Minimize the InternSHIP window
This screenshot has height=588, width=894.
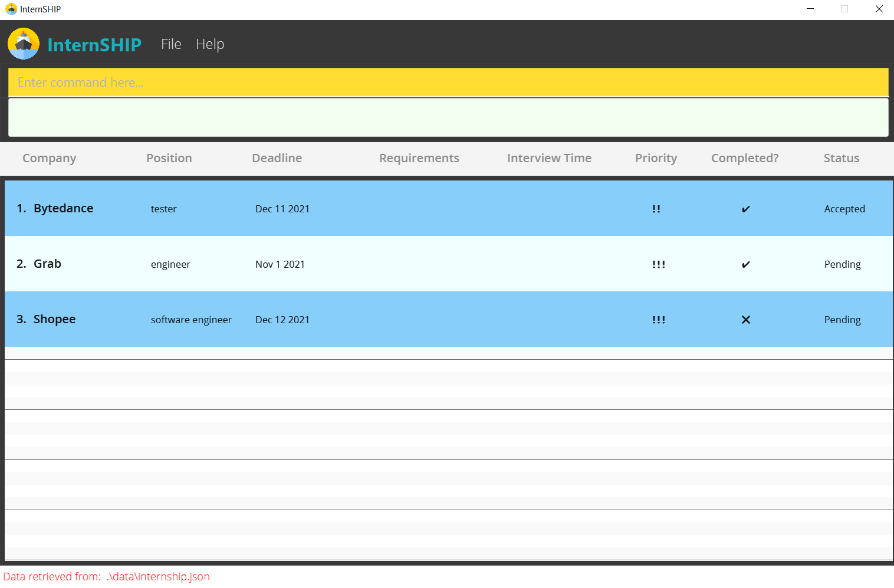810,9
